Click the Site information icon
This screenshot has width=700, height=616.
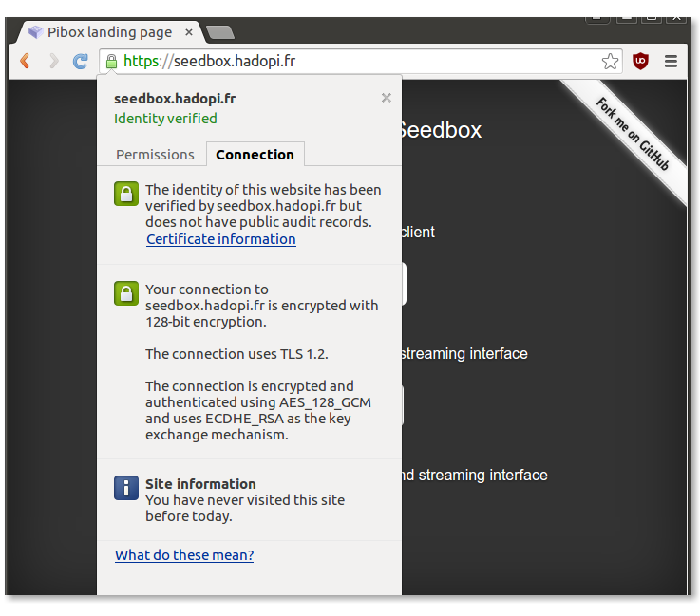(126, 488)
